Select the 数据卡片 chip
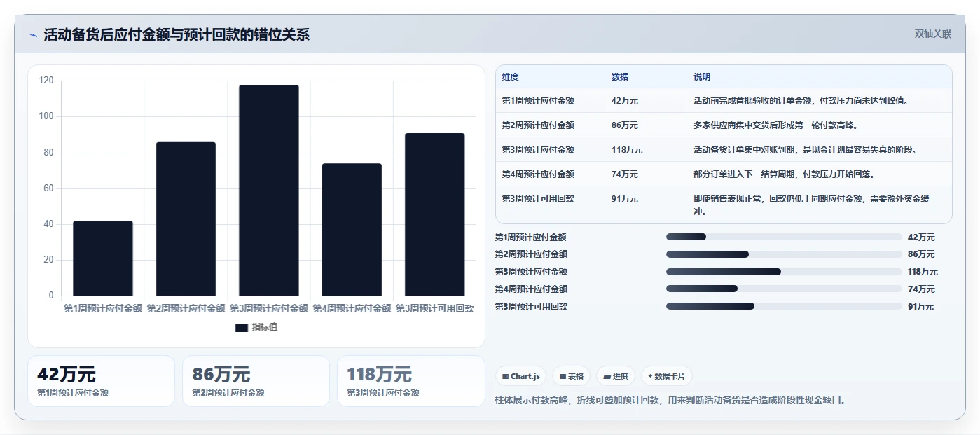Image resolution: width=980 pixels, height=435 pixels. tap(666, 376)
